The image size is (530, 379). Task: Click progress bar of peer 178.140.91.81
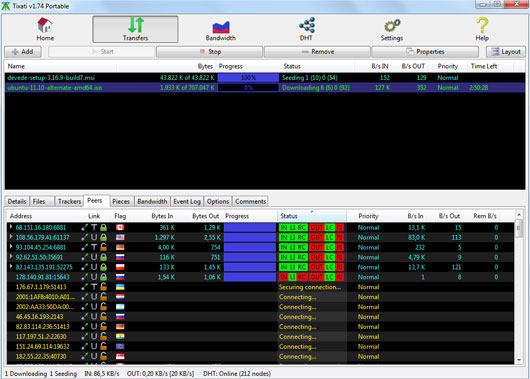(250, 277)
